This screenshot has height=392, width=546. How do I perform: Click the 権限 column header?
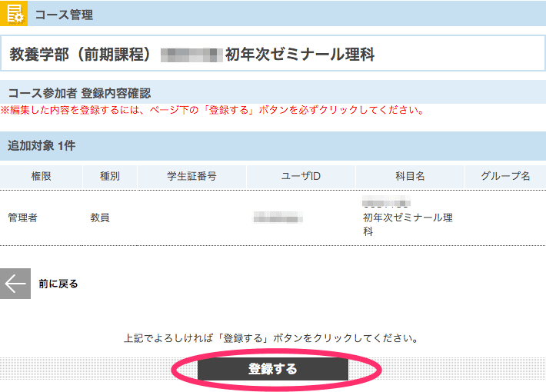[42, 176]
